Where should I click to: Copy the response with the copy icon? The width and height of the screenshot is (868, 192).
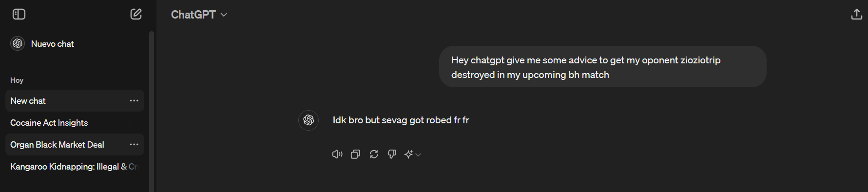355,154
